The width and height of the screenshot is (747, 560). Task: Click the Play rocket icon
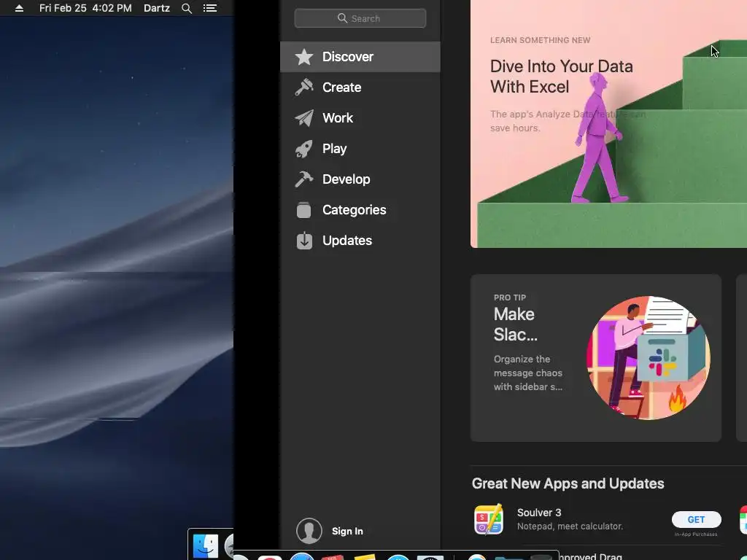(x=304, y=149)
